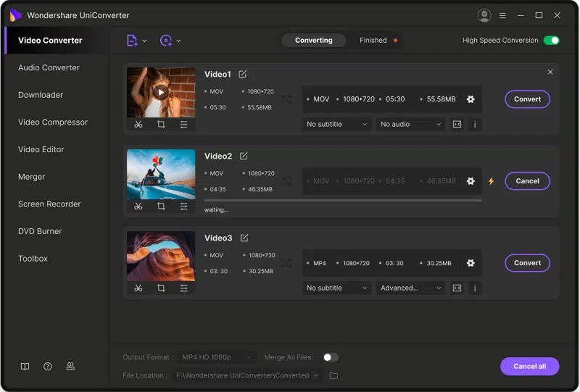Open Advanced audio dropdown for Video3
This screenshot has width=580, height=392.
pos(410,288)
